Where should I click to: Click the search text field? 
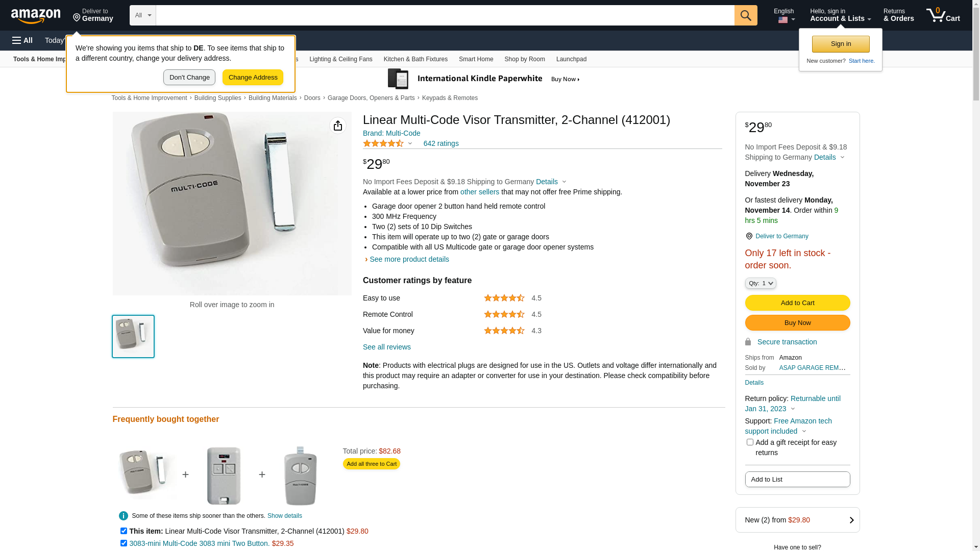tap(445, 15)
